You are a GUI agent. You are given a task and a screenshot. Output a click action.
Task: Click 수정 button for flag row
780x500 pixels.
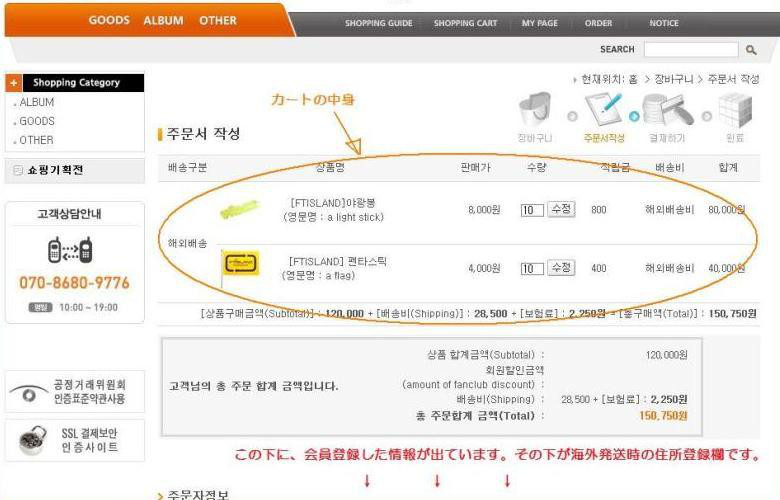point(561,268)
